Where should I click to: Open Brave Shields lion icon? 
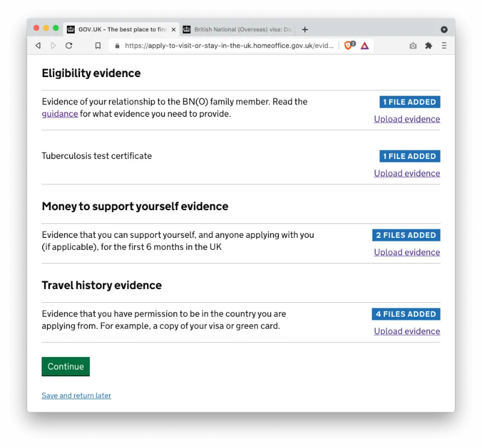click(349, 46)
